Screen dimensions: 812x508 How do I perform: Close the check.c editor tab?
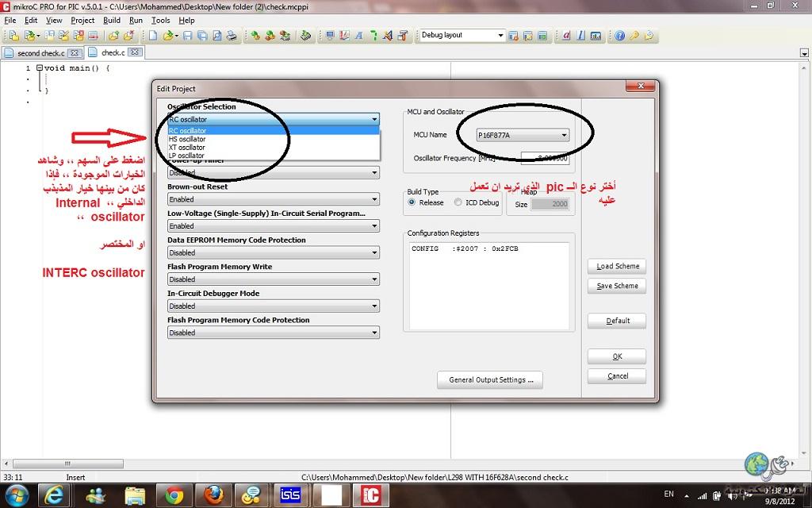coord(135,52)
